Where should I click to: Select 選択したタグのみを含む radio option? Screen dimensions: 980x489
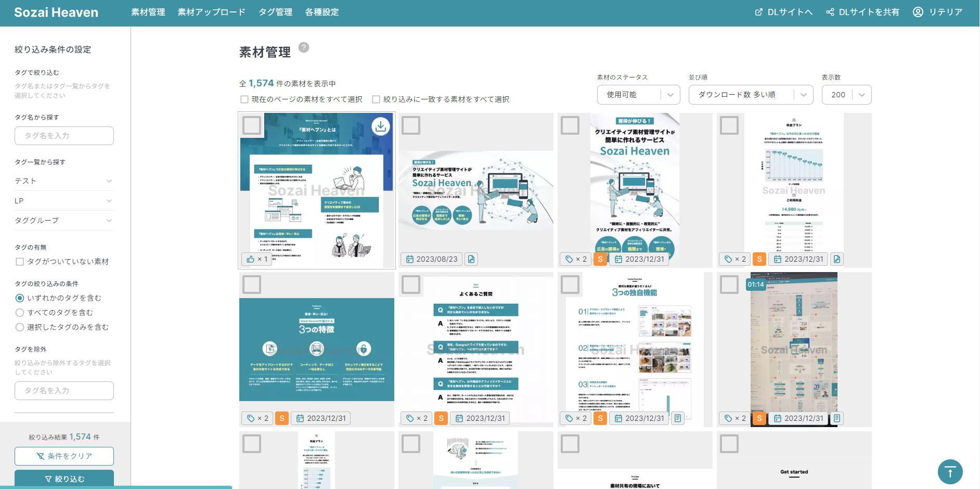[20, 327]
